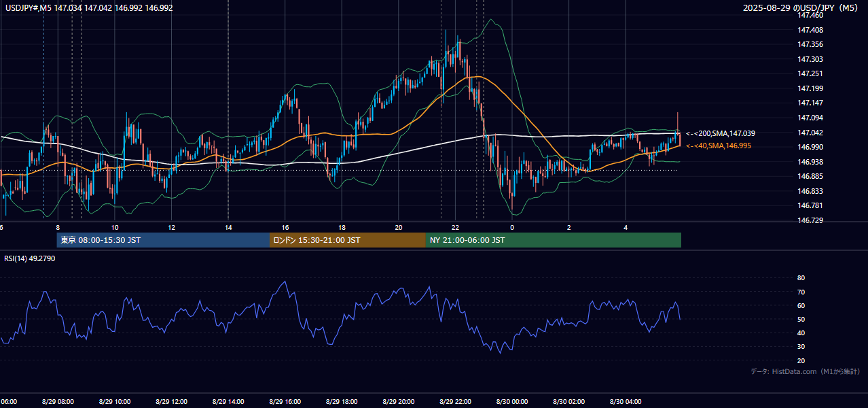Click price axis value 147.356
868x408 pixels.
click(x=811, y=44)
